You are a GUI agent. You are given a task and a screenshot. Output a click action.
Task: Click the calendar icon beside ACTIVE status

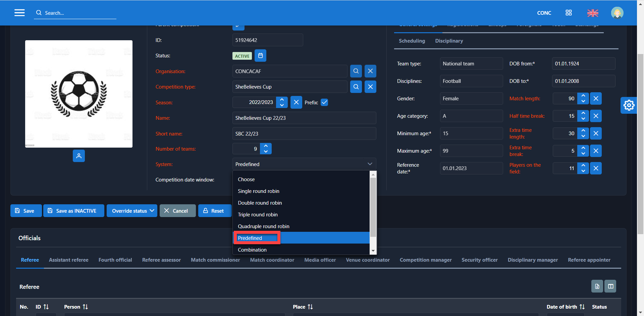(x=260, y=56)
